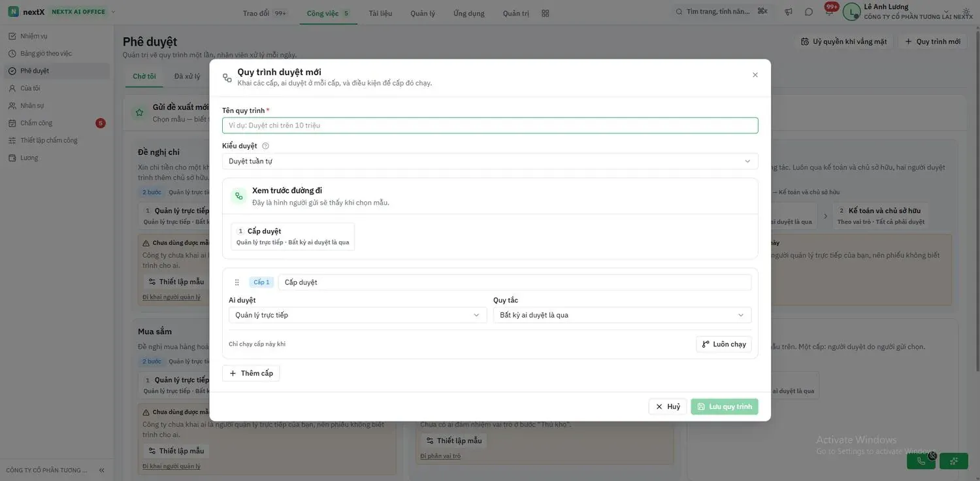Viewport: 980px width, 481px height.
Task: Click the green sparkle AI assistant icon
Action: point(954,461)
